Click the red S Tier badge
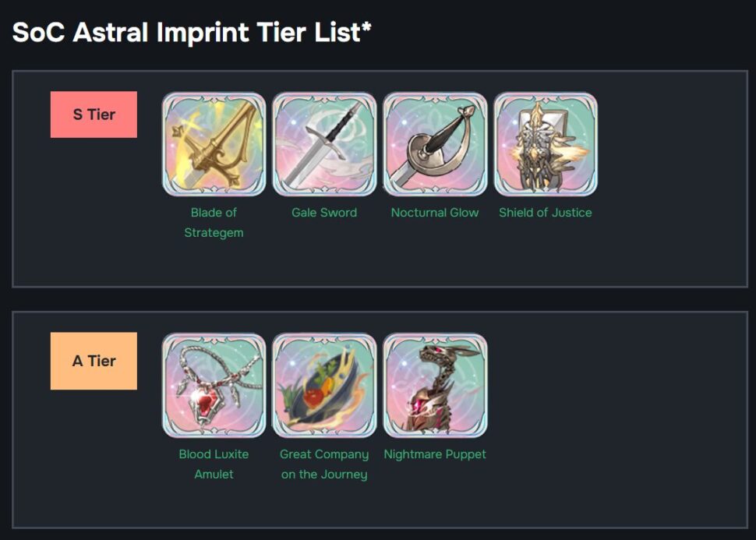The width and height of the screenshot is (756, 540). tap(94, 115)
